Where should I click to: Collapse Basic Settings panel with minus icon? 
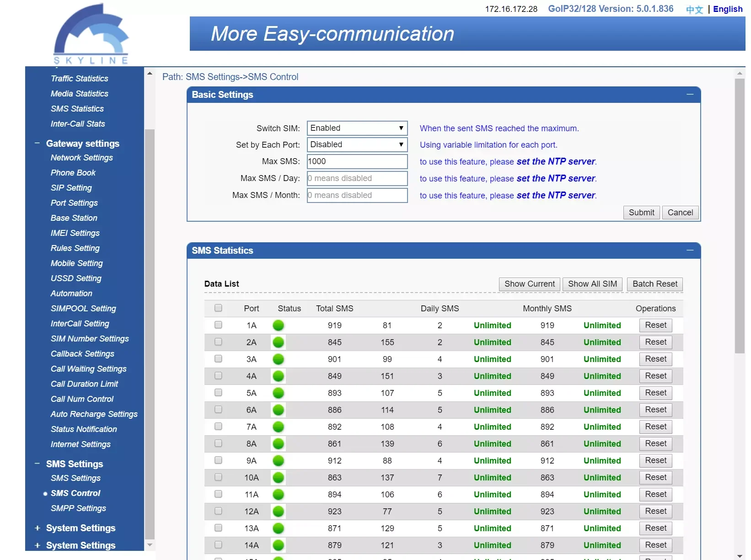coord(690,95)
